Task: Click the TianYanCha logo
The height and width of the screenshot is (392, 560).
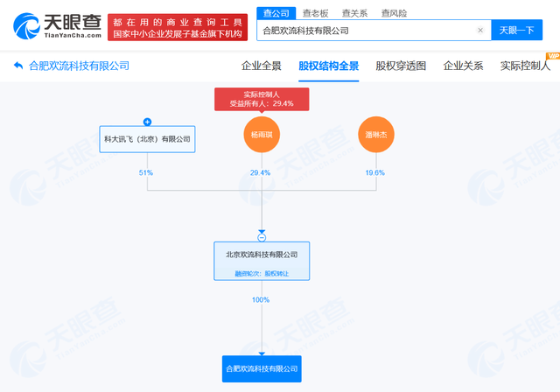Action: click(58, 26)
